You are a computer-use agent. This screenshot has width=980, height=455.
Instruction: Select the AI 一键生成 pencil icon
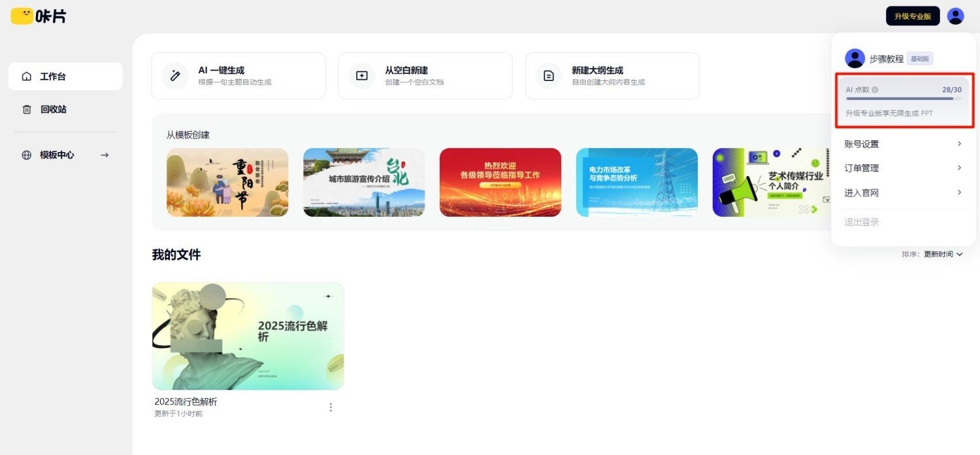pos(174,76)
